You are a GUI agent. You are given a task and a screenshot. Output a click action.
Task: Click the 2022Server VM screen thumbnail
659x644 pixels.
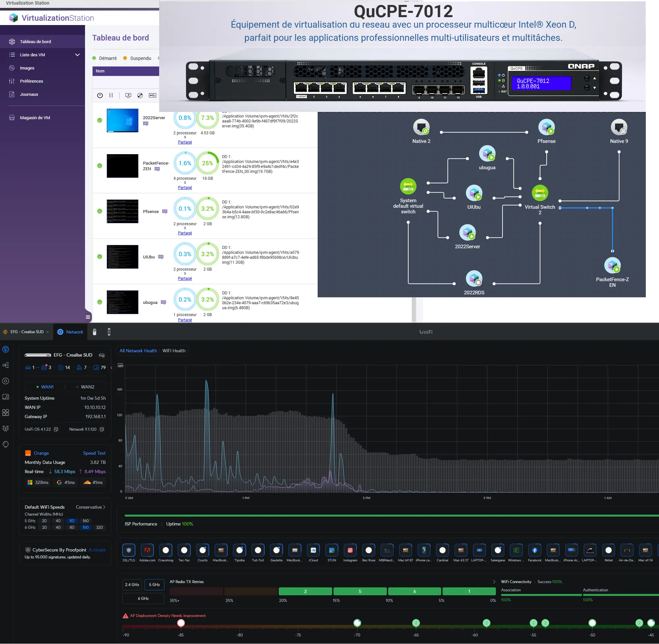pos(122,121)
